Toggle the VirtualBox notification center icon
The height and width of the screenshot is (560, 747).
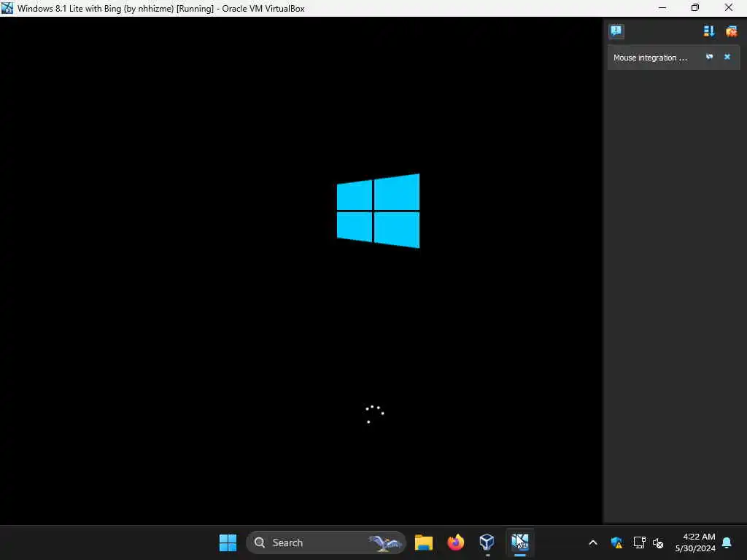(616, 31)
